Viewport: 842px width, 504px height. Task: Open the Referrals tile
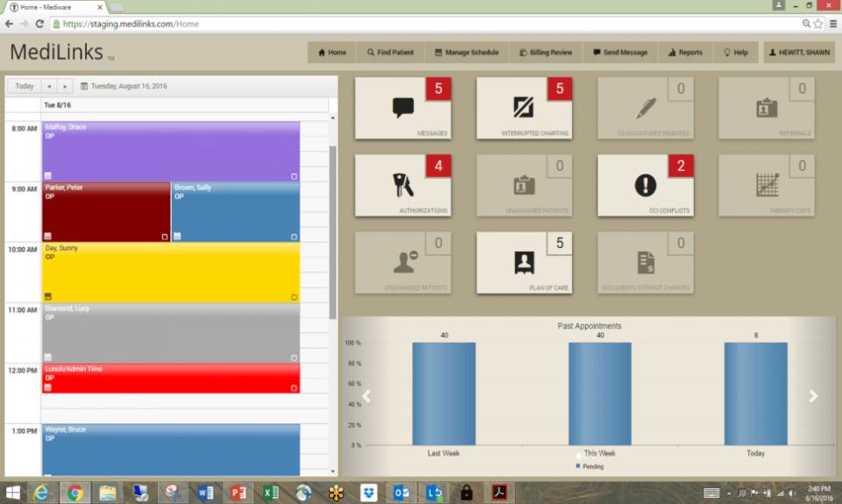point(767,109)
